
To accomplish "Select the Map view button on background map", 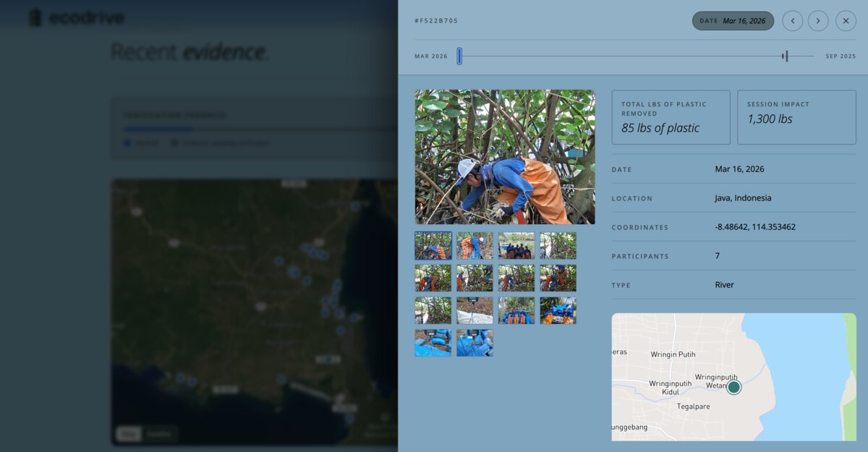I will (129, 434).
